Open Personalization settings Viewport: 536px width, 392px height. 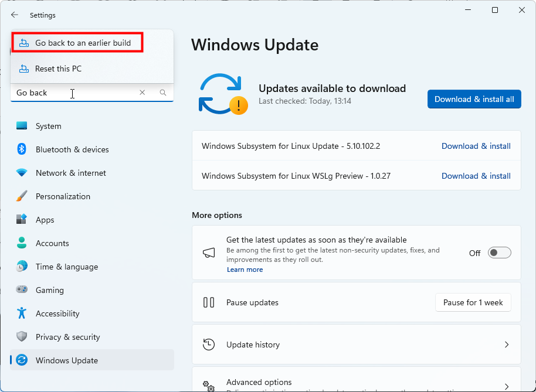point(92,196)
